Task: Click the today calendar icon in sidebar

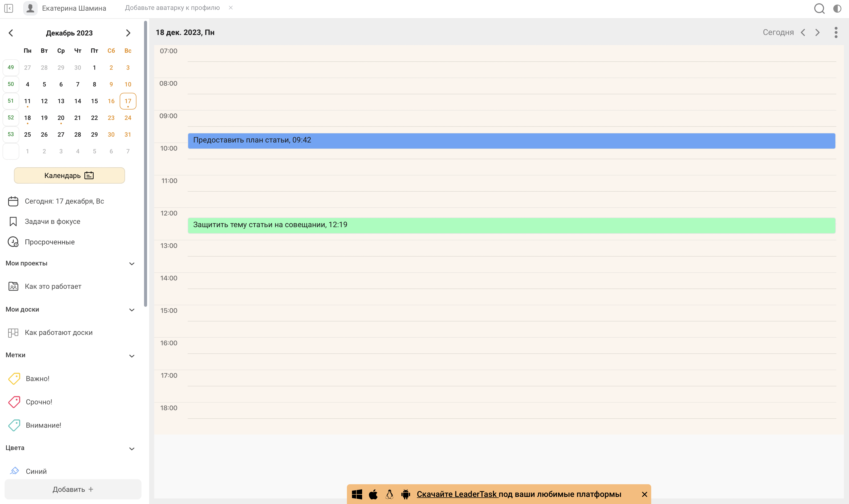Action: click(13, 201)
